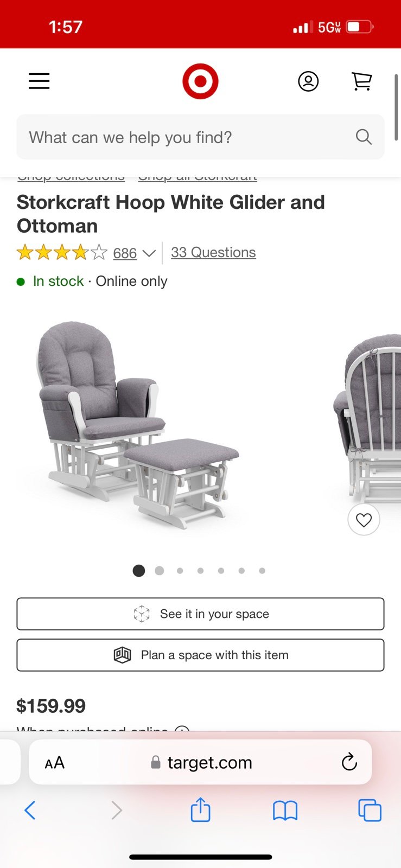This screenshot has width=401, height=868.
Task: Add glider to favorites with heart
Action: point(364,520)
